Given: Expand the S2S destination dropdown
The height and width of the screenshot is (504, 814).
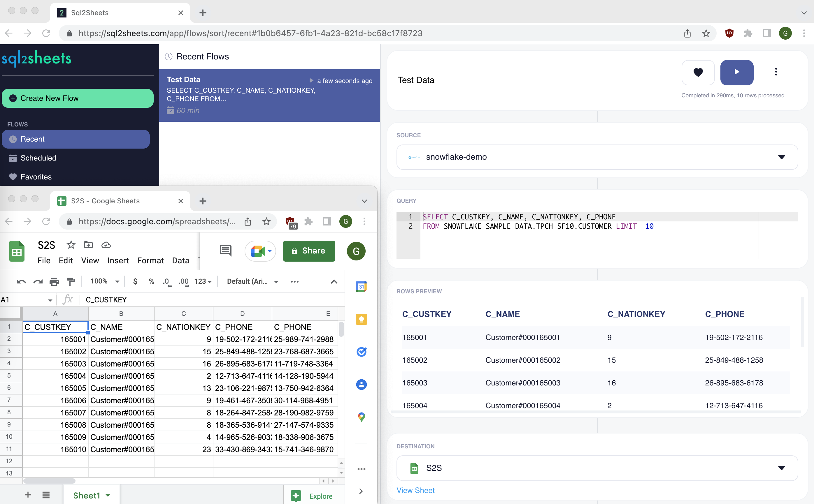Looking at the screenshot, I should pos(597,468).
